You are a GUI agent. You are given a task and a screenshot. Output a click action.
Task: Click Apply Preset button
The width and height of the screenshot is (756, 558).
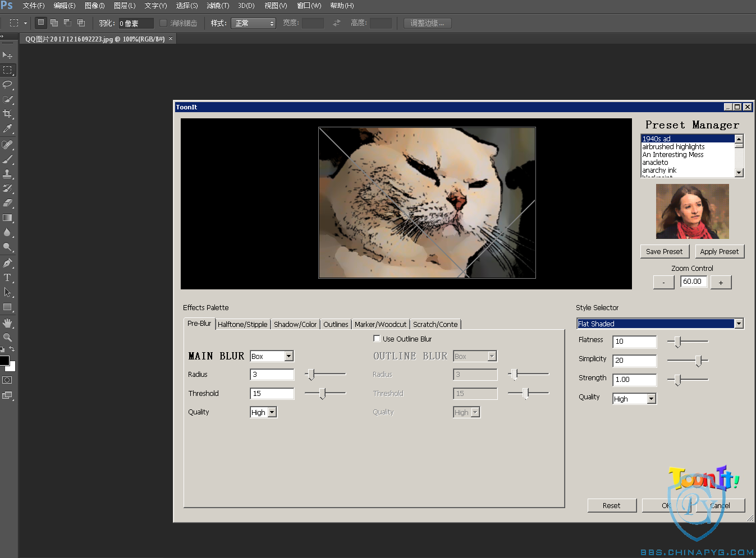(x=720, y=251)
